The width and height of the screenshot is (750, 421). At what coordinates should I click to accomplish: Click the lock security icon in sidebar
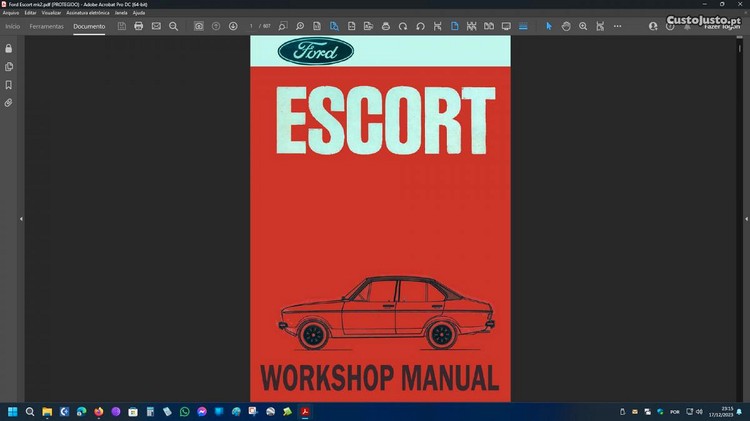[9, 48]
